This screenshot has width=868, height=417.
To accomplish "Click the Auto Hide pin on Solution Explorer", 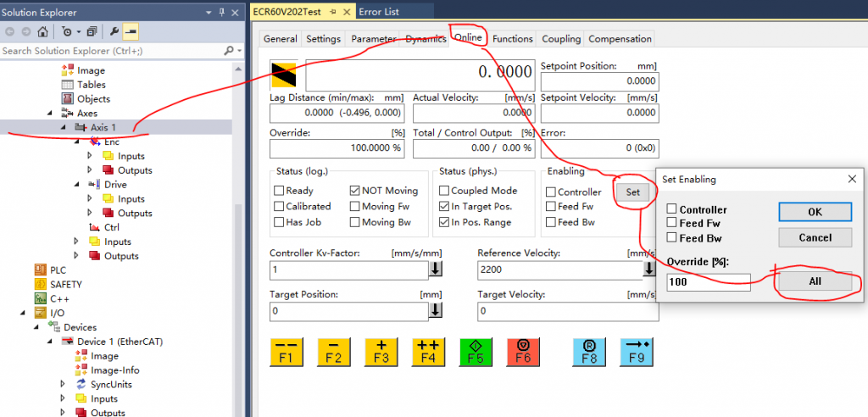I will (x=223, y=12).
